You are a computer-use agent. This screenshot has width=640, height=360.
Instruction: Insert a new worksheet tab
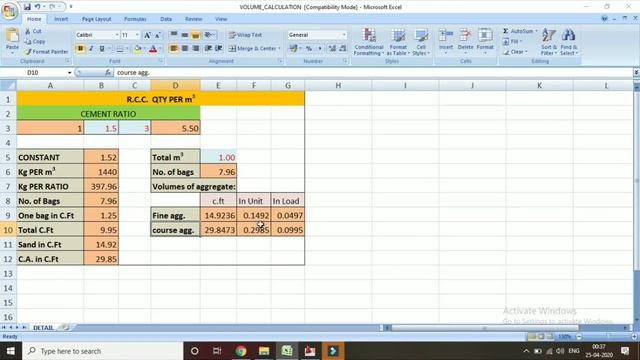65,327
